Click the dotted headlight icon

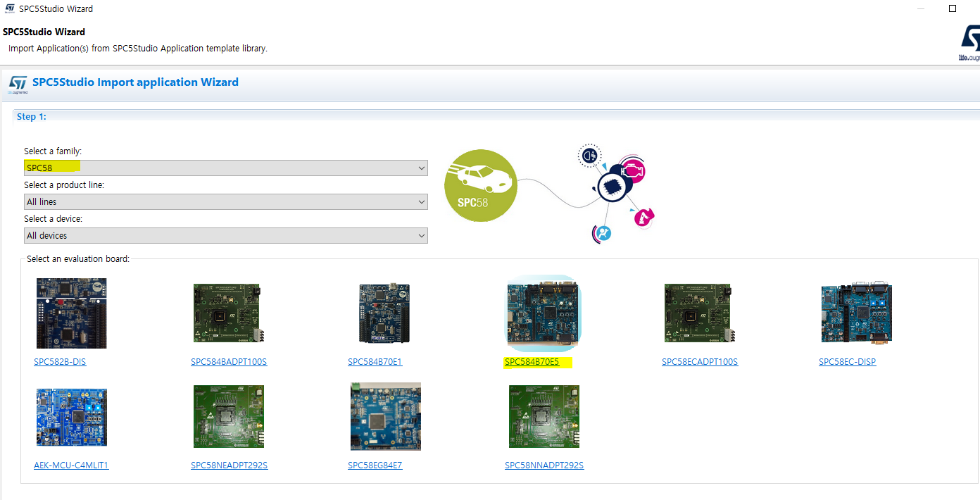coord(589,154)
